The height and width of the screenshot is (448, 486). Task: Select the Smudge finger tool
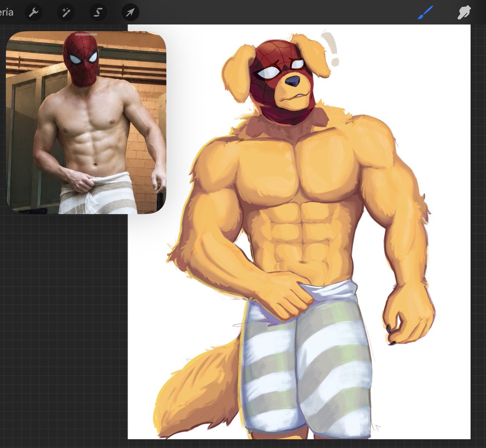pyautogui.click(x=464, y=13)
